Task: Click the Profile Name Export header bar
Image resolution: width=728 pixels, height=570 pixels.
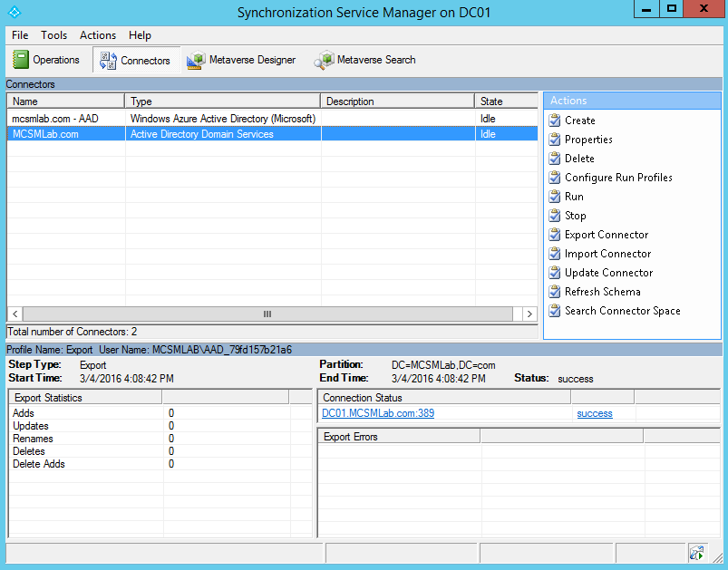Action: [x=364, y=350]
